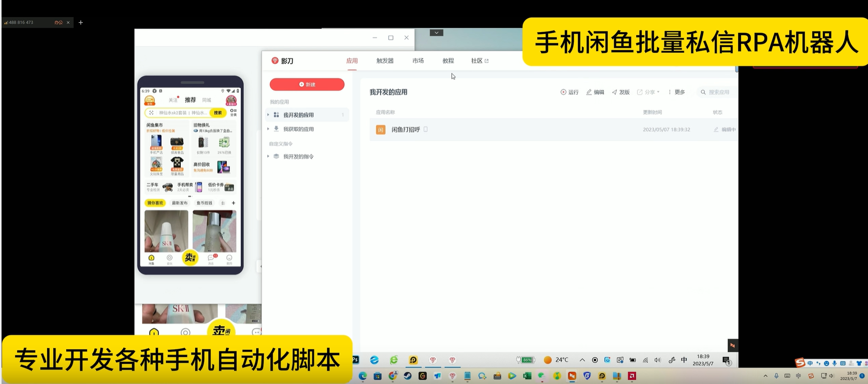Image resolution: width=868 pixels, height=384 pixels.
Task: Tap 同城 tab in phone app
Action: [207, 100]
